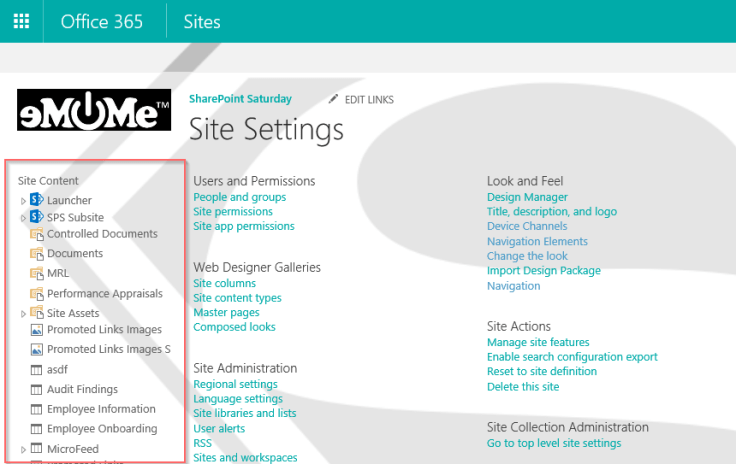Viewport: 736px width, 464px height.
Task: Click the library icon beside Site Assets
Action: tap(37, 312)
